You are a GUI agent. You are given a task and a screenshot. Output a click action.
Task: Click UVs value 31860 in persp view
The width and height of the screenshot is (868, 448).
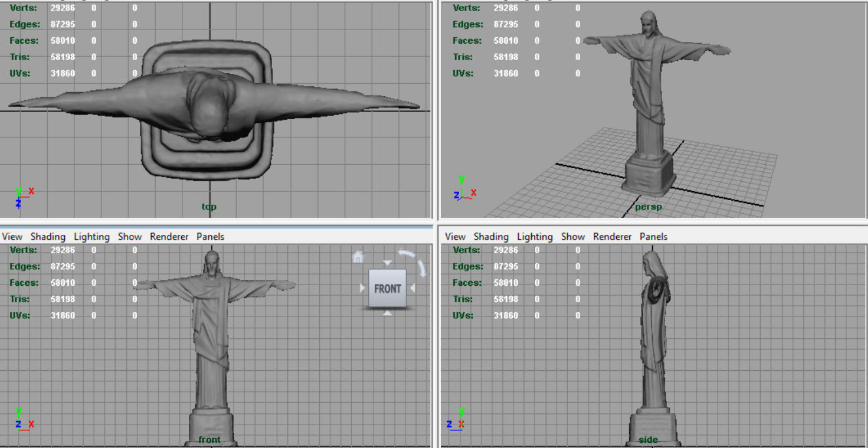(506, 73)
